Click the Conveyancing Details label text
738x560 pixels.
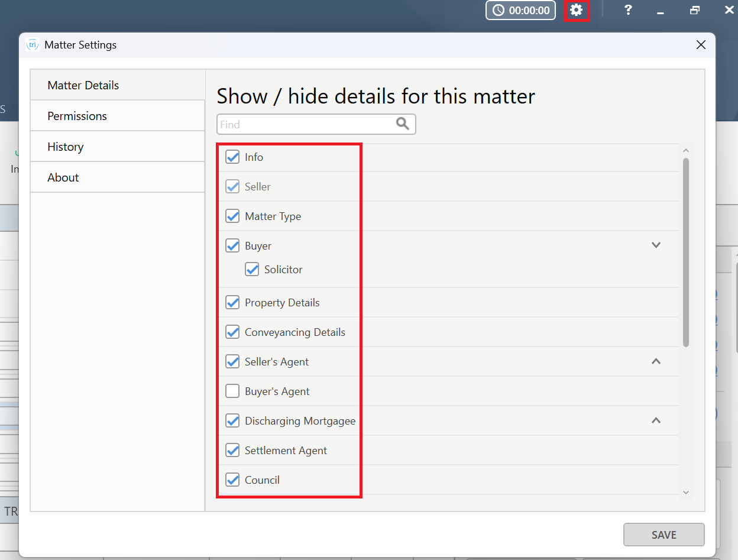(x=295, y=332)
